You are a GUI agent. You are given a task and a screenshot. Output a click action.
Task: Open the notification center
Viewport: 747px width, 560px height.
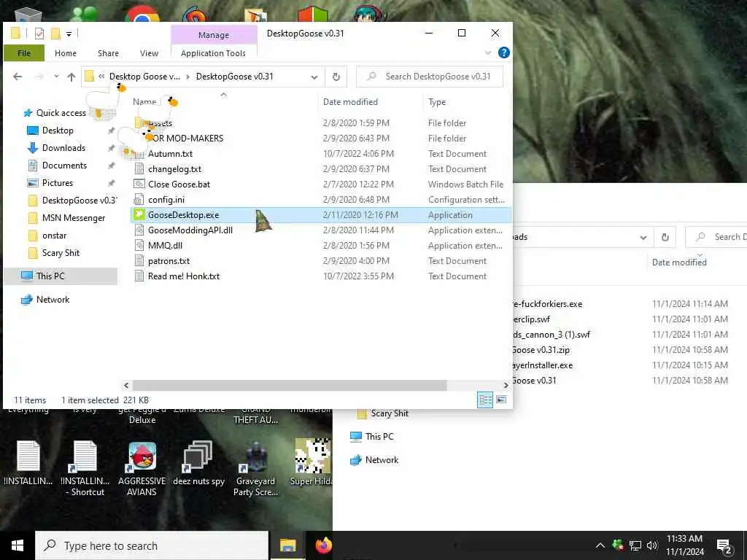[x=724, y=546]
